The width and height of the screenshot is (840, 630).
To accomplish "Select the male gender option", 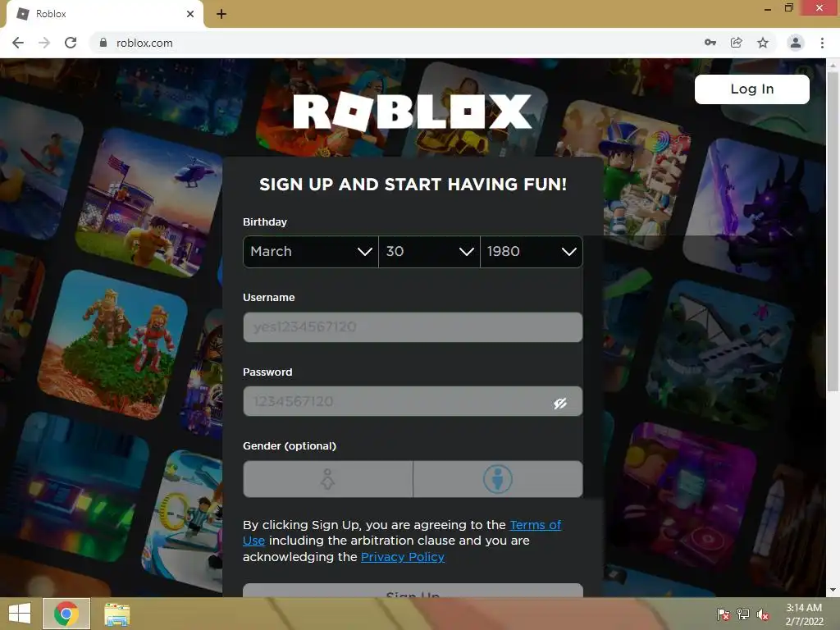I will click(498, 479).
